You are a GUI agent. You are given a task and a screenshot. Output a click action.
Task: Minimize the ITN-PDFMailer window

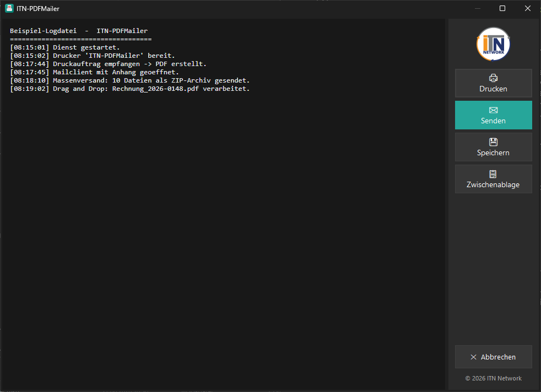(478, 8)
